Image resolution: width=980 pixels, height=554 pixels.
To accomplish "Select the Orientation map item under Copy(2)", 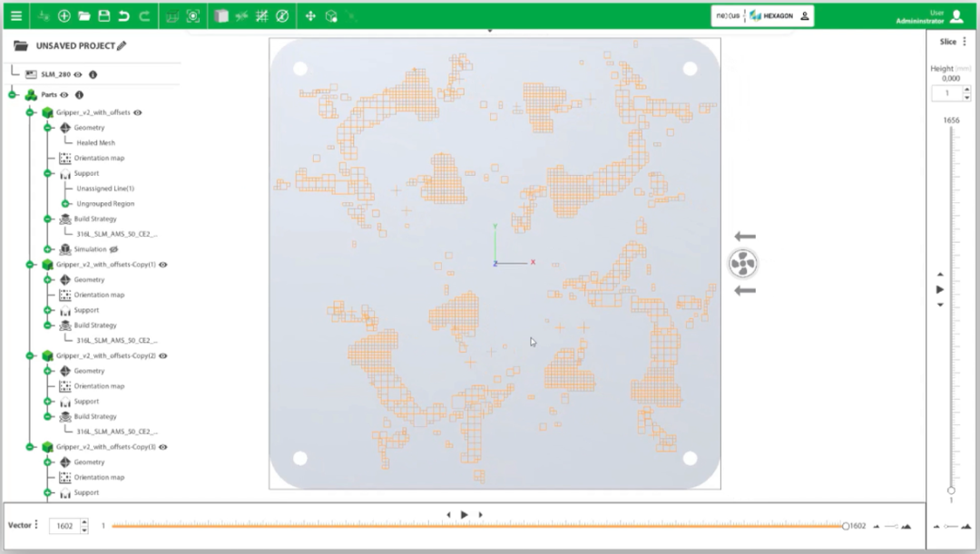I will pyautogui.click(x=99, y=386).
